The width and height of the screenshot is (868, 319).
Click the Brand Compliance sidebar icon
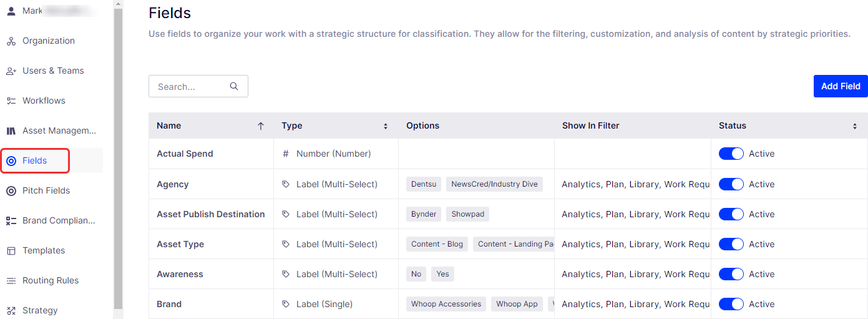tap(11, 221)
